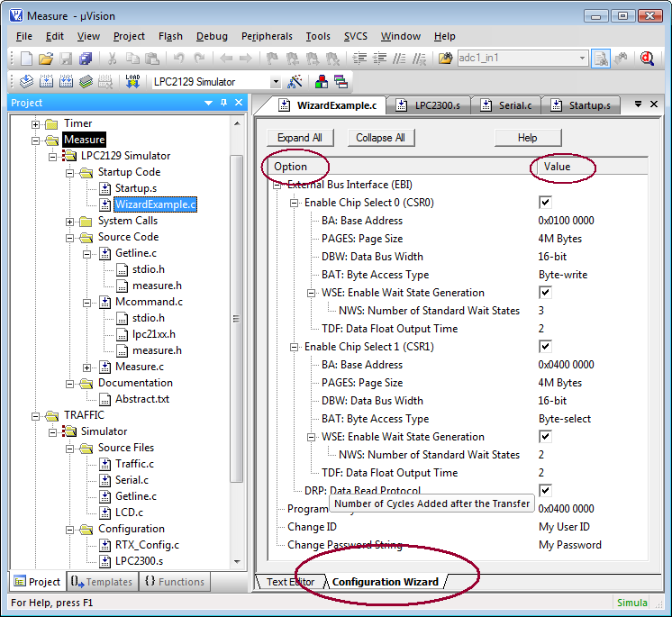Switch to the Text Editor tab

pyautogui.click(x=290, y=582)
